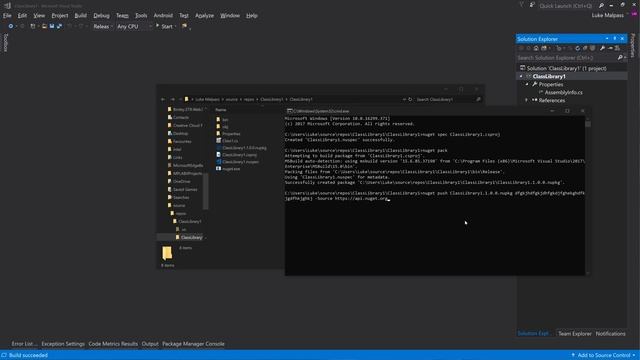Click the Solution Explorer Back icon

tap(521, 48)
